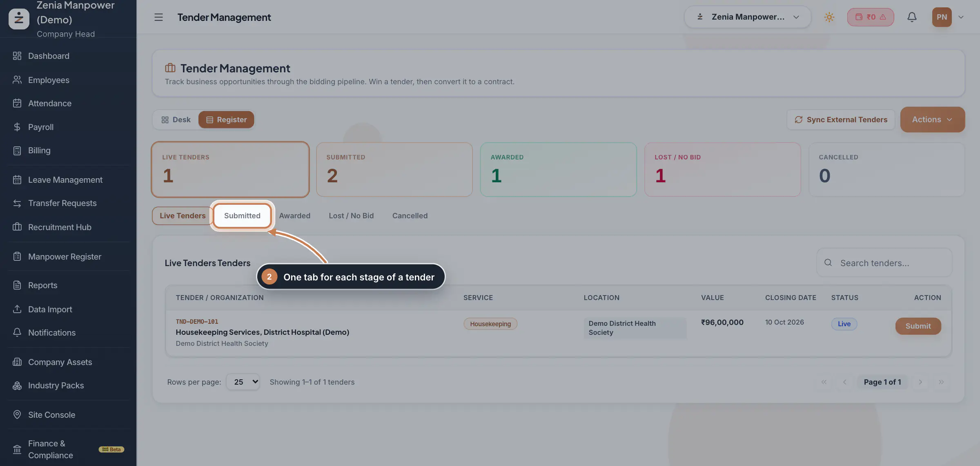Click the Data Import upload icon
The image size is (980, 466).
pyautogui.click(x=17, y=309)
